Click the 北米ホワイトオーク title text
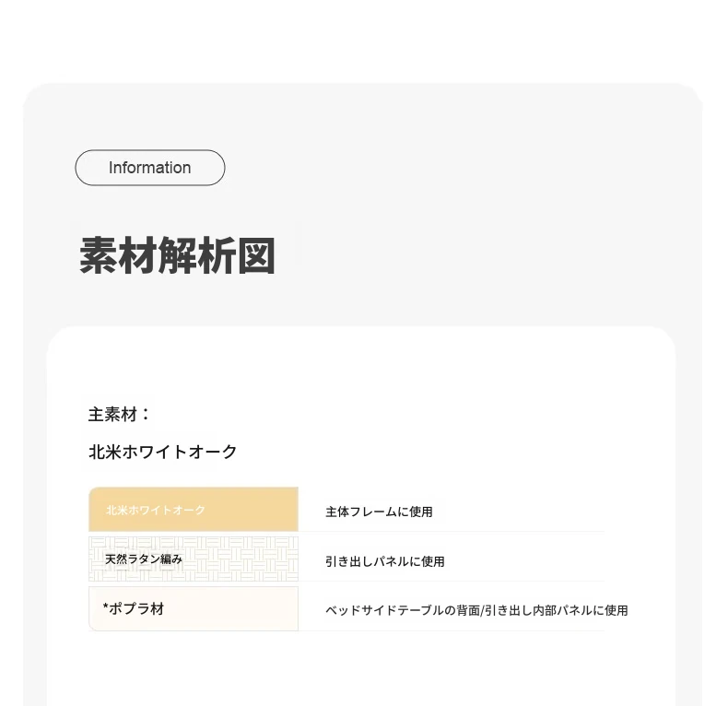728x706 pixels. click(162, 452)
